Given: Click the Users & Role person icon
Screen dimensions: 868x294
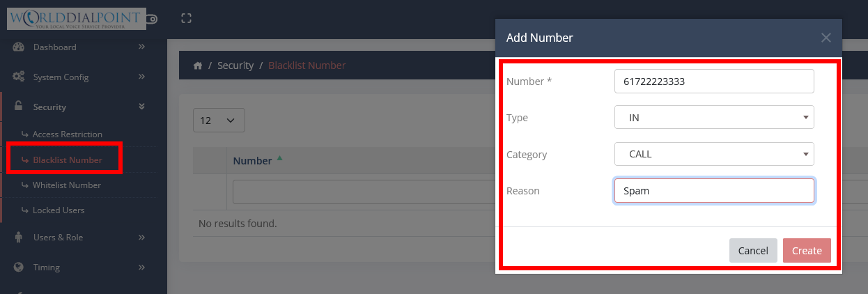Looking at the screenshot, I should point(19,237).
